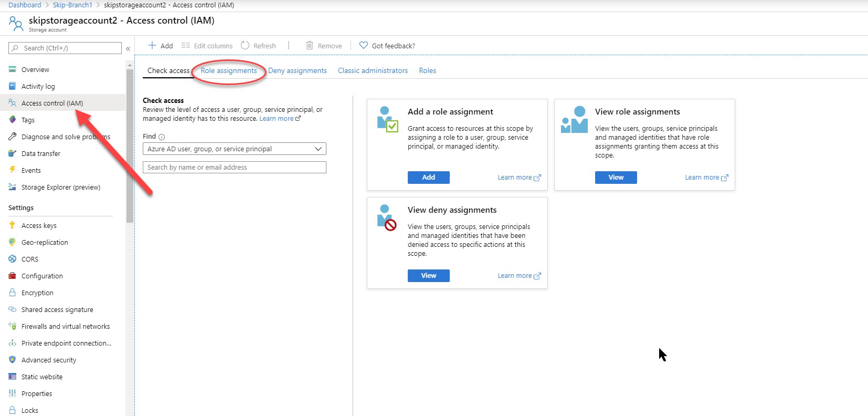Switch to the Roles tab
Screen dimensions: 868x416
pos(428,70)
